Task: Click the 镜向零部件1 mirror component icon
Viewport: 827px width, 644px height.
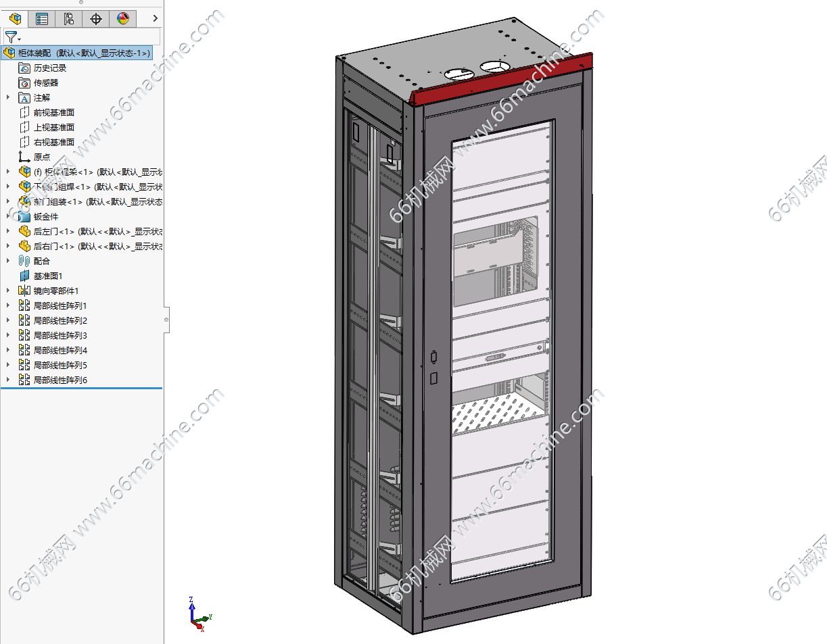Action: click(24, 291)
